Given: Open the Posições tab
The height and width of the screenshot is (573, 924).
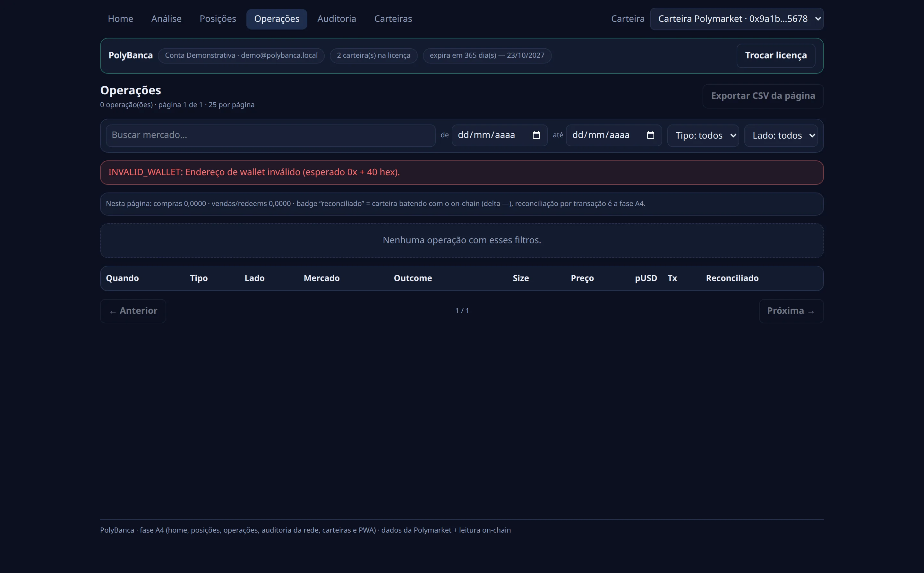Looking at the screenshot, I should pyautogui.click(x=218, y=19).
